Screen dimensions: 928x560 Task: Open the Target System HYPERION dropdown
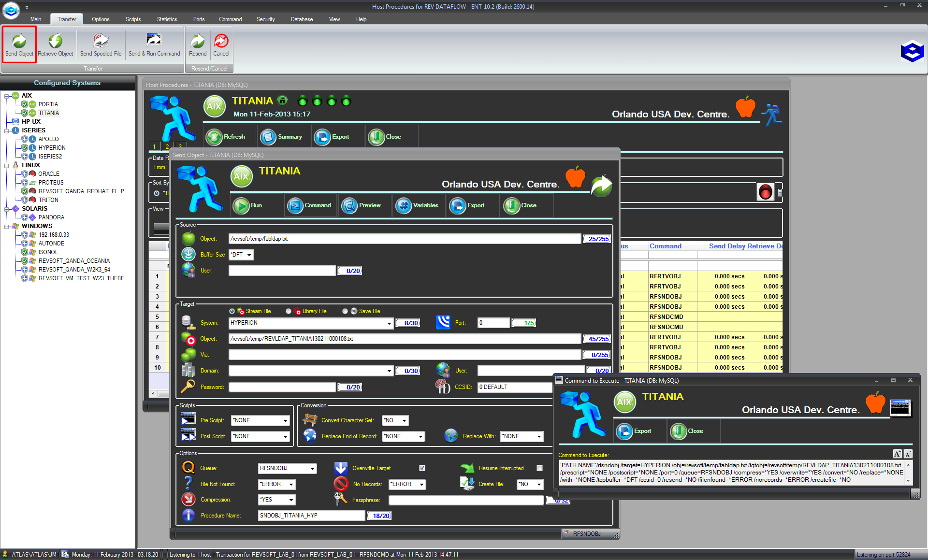[x=389, y=323]
